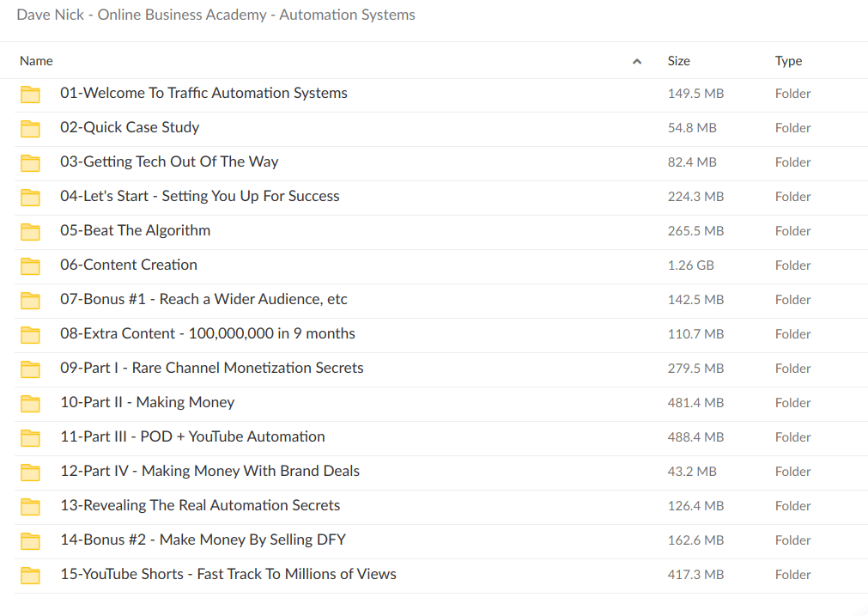
Task: Click folder icon for 06-Content Creation
Action: coord(31,265)
